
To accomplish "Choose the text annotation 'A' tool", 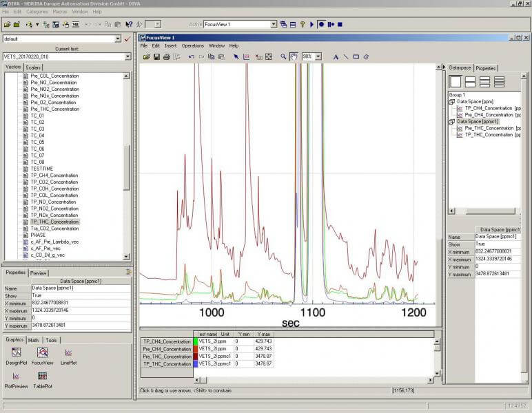I will (x=336, y=56).
